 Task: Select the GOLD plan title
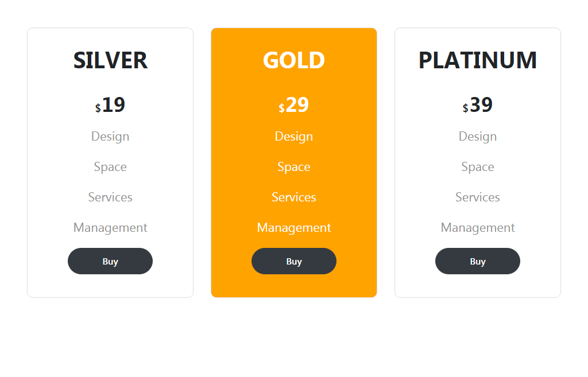[294, 60]
